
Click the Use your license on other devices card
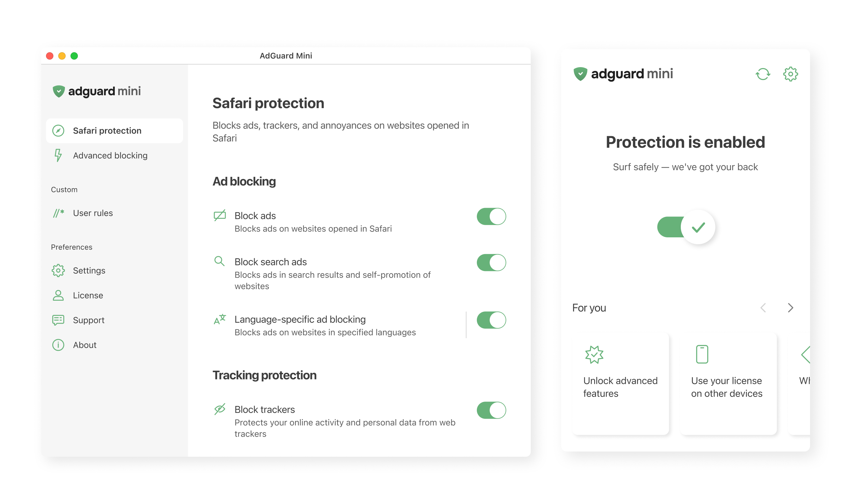728,384
